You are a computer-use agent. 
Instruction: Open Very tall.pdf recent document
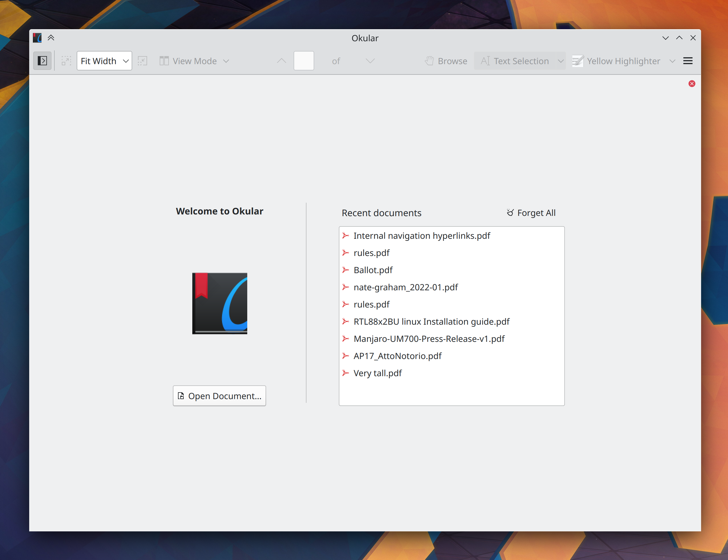[x=377, y=373]
